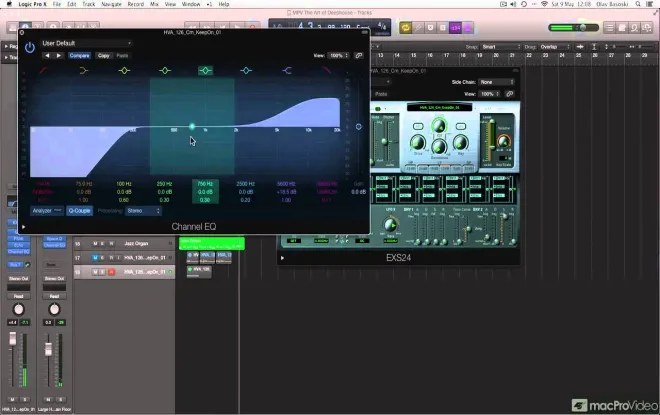Toggle the Q-Couple button
The width and height of the screenshot is (660, 415).
(x=80, y=211)
